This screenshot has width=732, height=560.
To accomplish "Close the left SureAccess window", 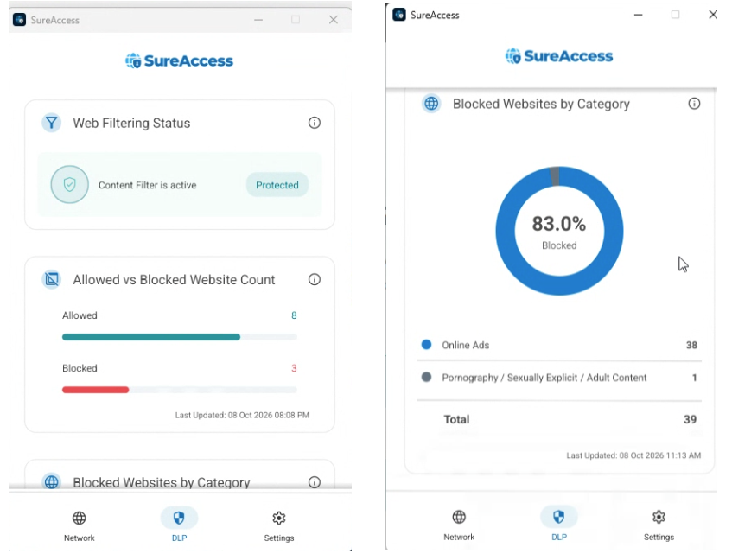I will pyautogui.click(x=334, y=20).
